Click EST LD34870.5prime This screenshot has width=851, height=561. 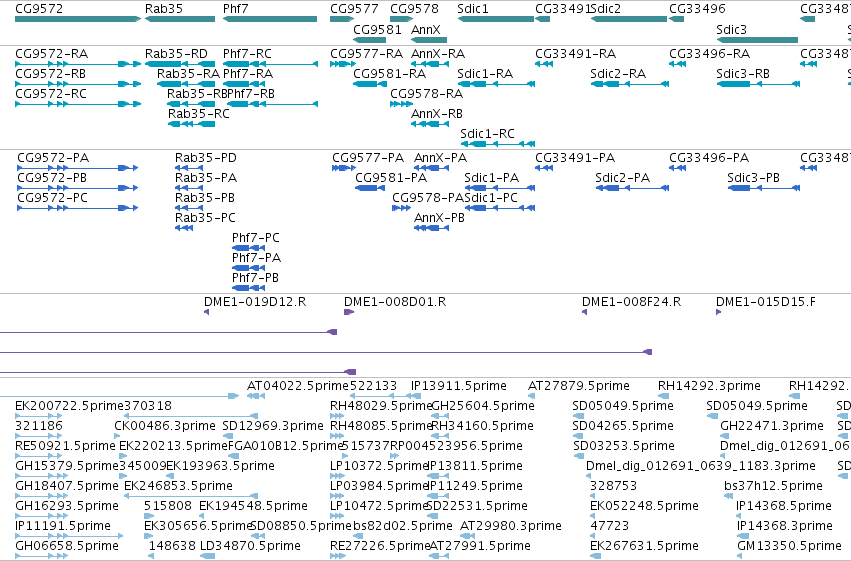[x=208, y=556]
